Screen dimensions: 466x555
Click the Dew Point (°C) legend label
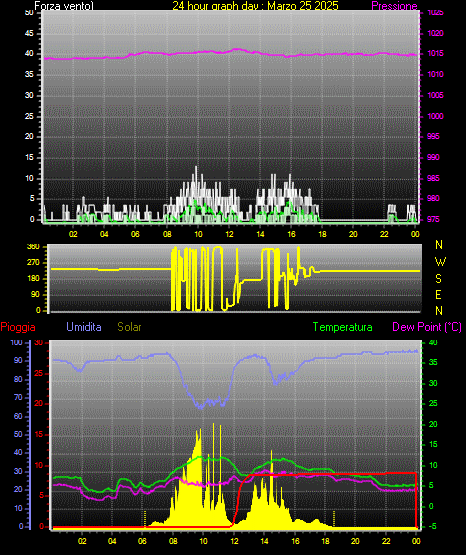tap(427, 327)
